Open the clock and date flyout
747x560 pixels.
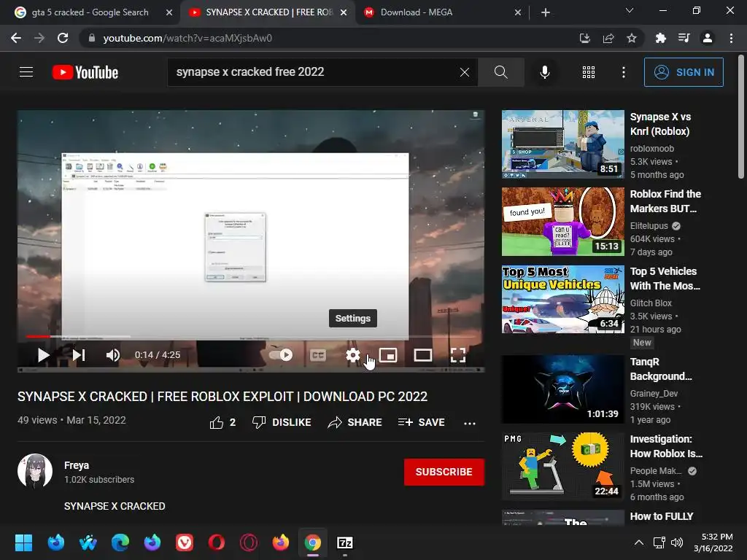(713, 542)
